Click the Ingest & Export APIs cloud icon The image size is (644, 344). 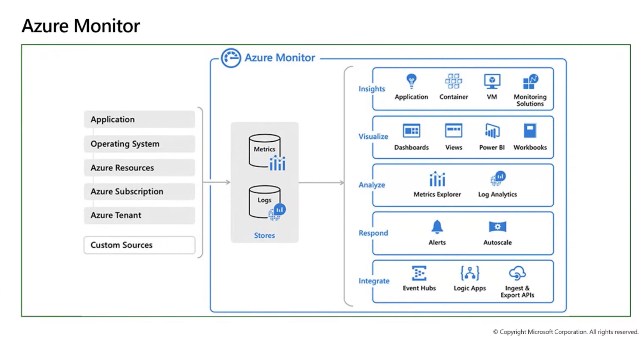[517, 273]
